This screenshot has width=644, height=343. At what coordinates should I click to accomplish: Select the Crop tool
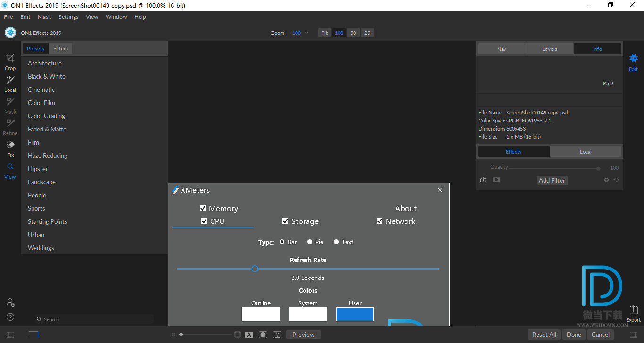coord(10,62)
